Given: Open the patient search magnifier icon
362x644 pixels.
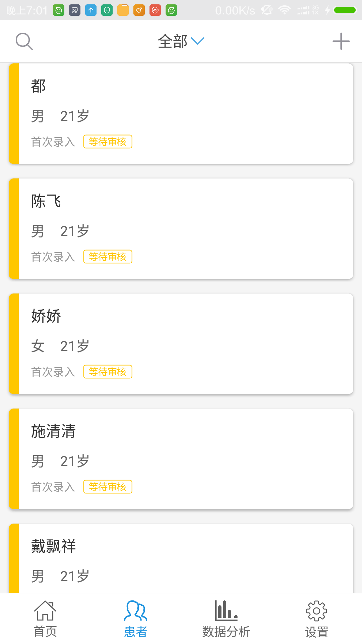Looking at the screenshot, I should 24,41.
